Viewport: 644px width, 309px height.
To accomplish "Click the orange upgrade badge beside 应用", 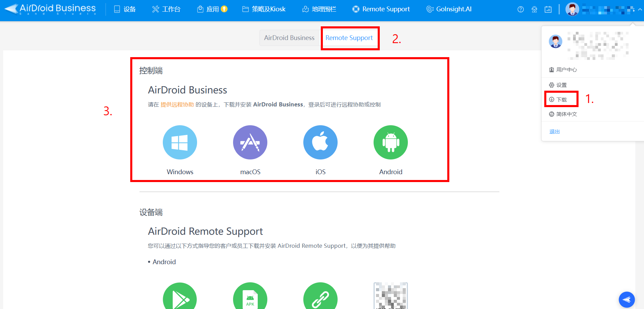I will tap(224, 9).
